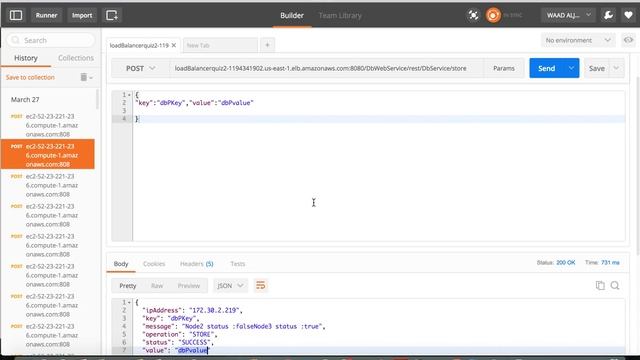The width and height of the screenshot is (640, 360).
Task: Click the 200 OK status text
Action: click(566, 262)
